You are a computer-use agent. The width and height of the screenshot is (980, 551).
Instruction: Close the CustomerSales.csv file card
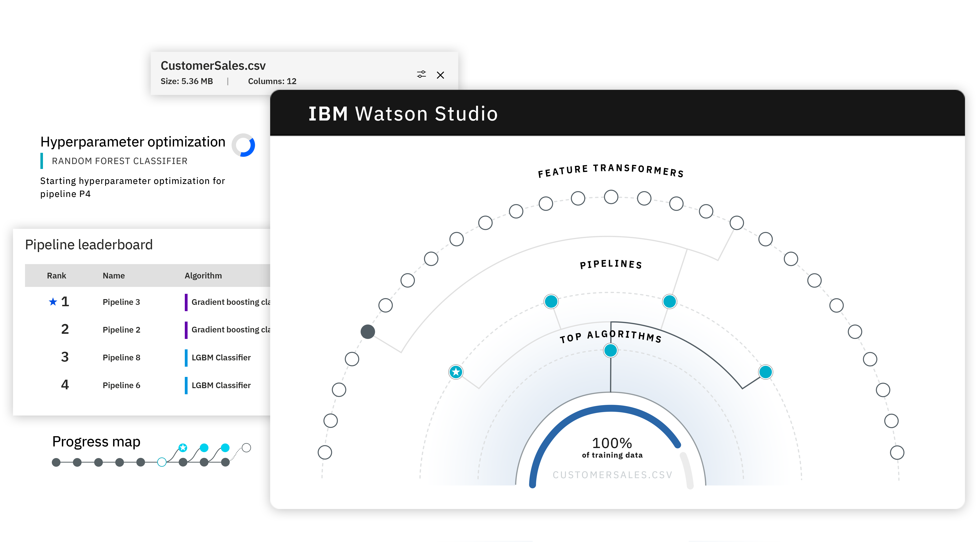440,75
